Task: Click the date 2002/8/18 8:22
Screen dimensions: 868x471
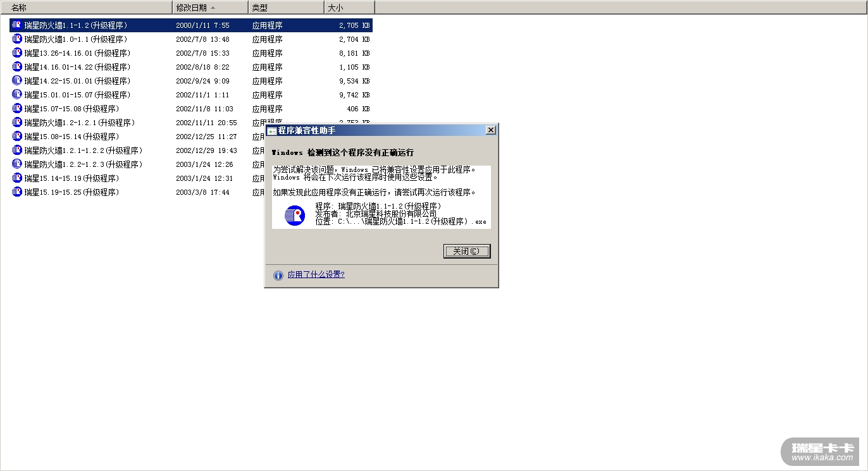Action: point(202,68)
